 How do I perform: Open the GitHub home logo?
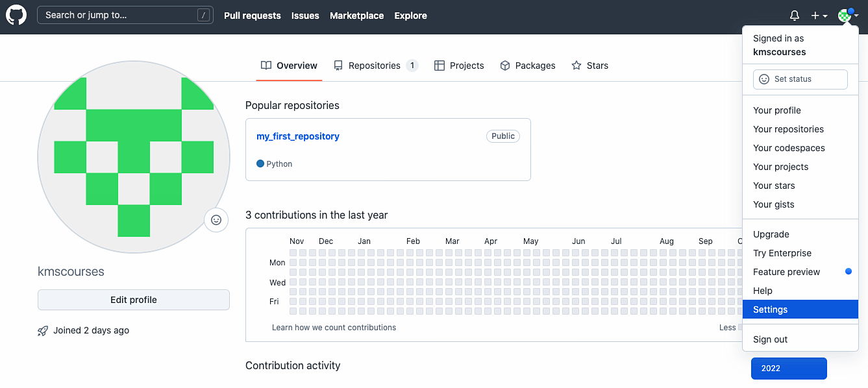(16, 14)
